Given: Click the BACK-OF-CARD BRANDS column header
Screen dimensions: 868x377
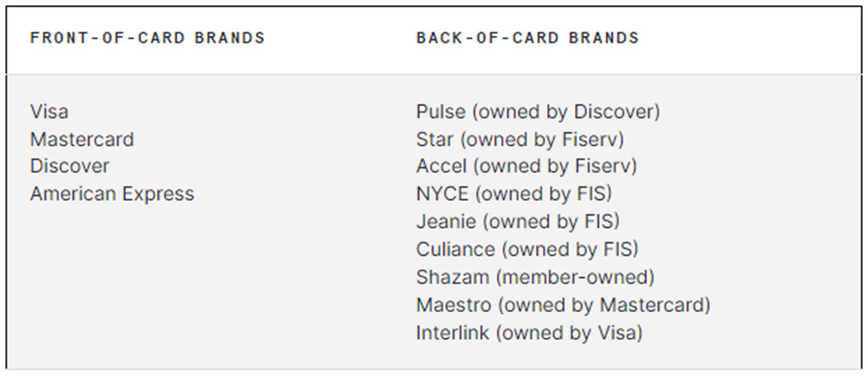Looking at the screenshot, I should pyautogui.click(x=527, y=38).
